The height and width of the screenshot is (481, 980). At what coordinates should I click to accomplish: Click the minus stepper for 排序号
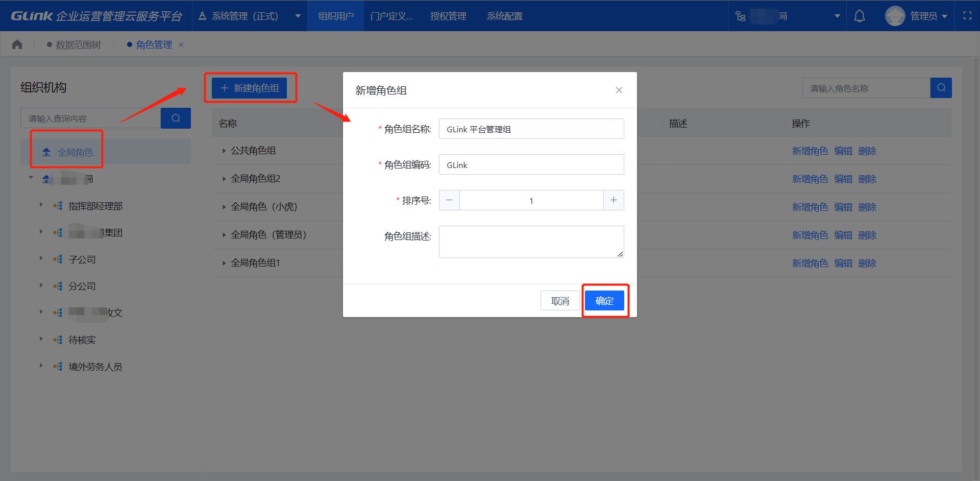click(x=449, y=200)
